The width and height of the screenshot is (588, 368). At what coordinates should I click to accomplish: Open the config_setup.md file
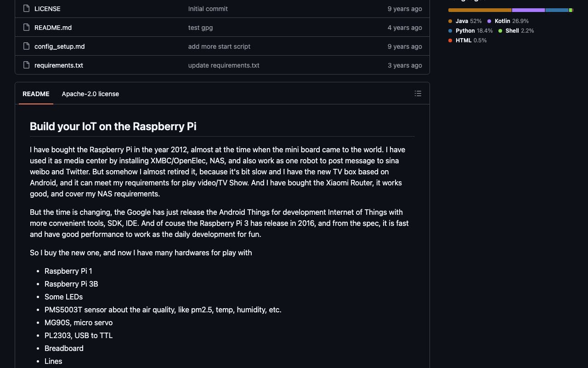[59, 46]
